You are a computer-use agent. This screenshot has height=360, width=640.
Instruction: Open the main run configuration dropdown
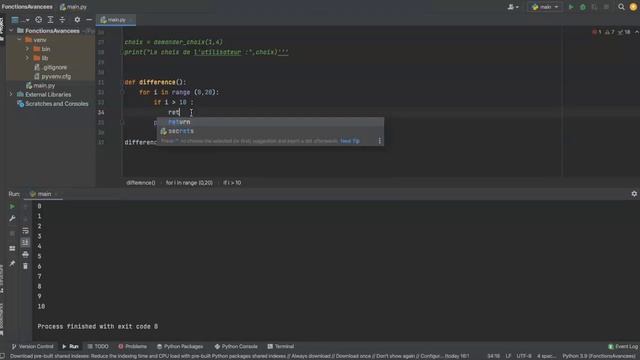pyautogui.click(x=545, y=7)
